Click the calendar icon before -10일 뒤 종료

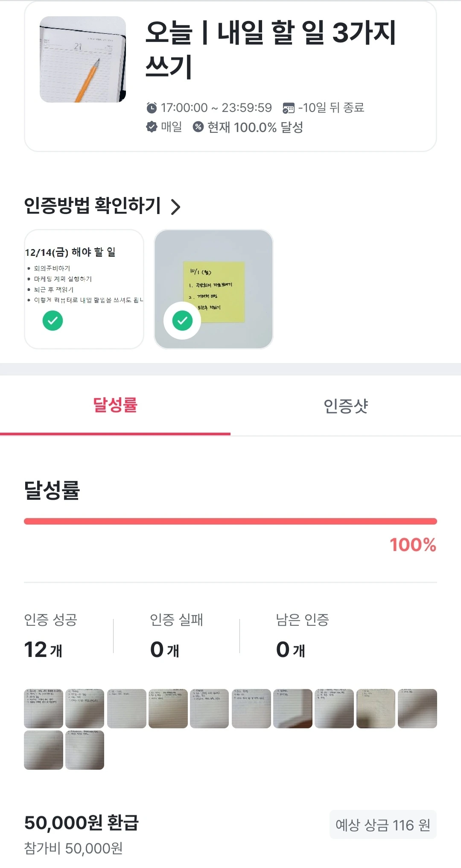pos(289,108)
